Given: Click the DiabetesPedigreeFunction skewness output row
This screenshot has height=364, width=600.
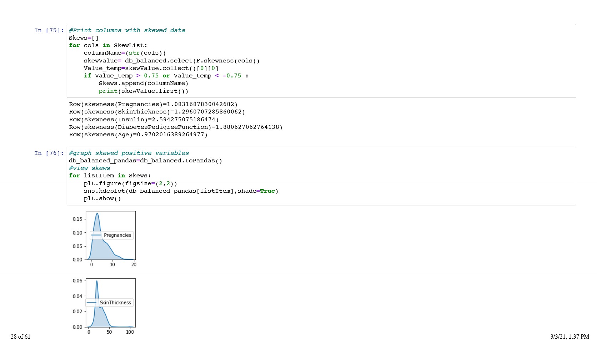Looking at the screenshot, I should click(176, 127).
